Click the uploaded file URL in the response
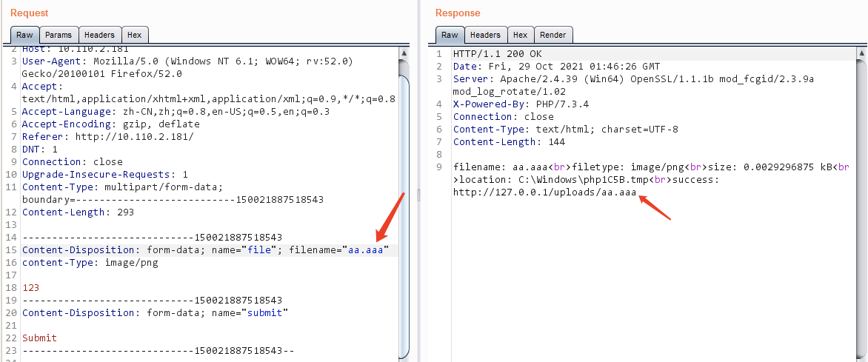Viewport: 868px width, 362px height. (x=544, y=192)
